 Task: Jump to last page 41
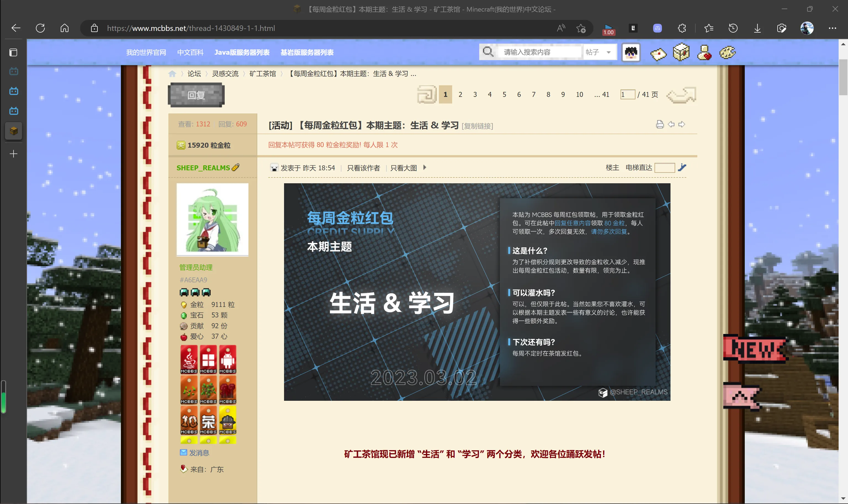pyautogui.click(x=602, y=94)
